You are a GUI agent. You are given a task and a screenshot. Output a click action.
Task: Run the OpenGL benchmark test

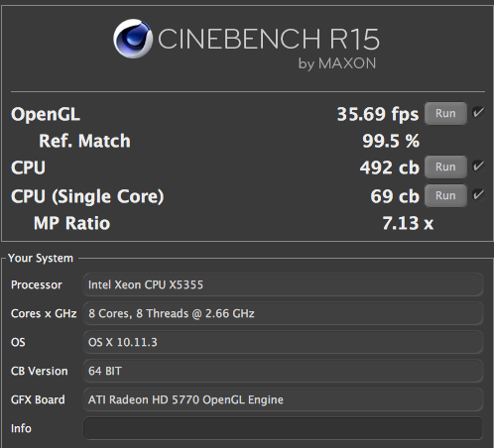[x=445, y=113]
